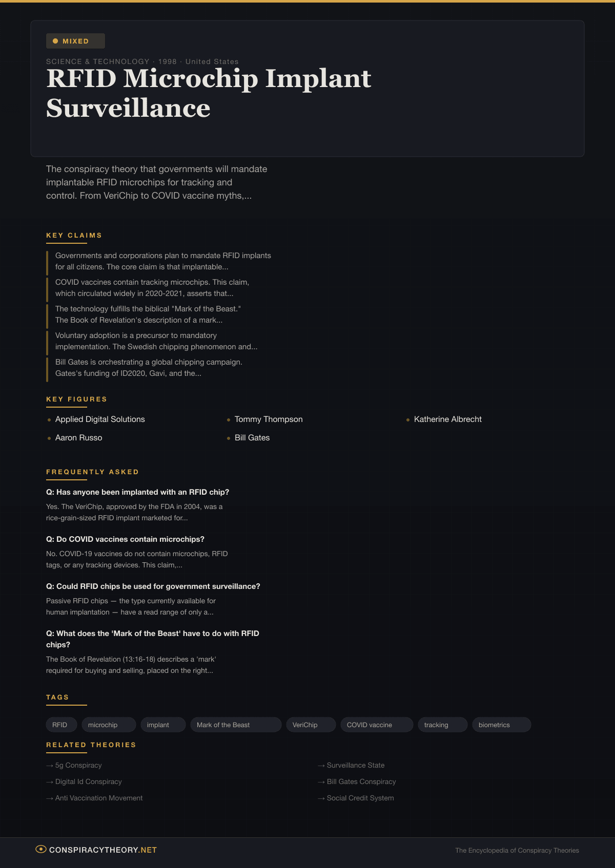Go to Digital Id Conspiracy page

click(88, 781)
